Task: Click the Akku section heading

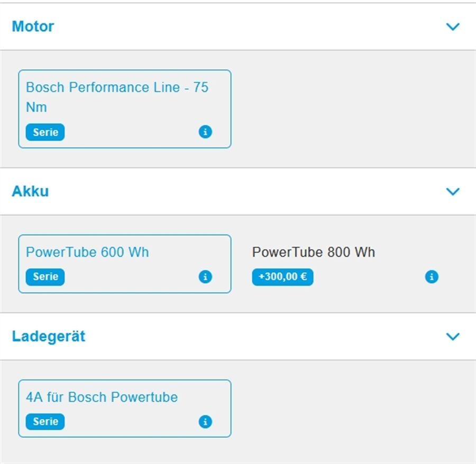Action: (30, 191)
